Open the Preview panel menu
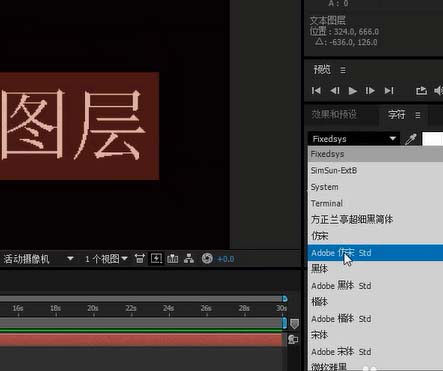443x371 pixels. 343,70
